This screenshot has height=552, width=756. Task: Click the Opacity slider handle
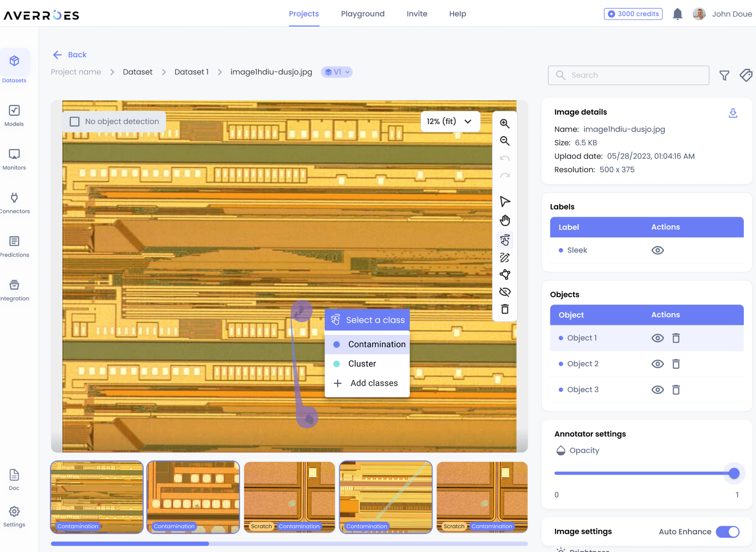coord(734,473)
